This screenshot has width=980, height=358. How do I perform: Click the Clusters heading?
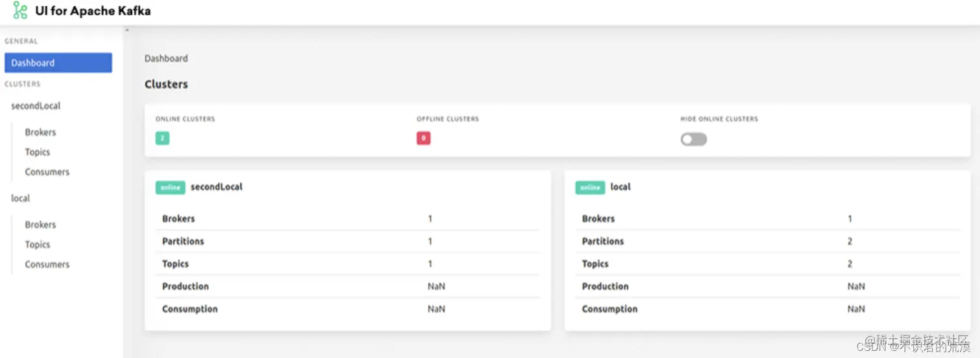point(166,84)
